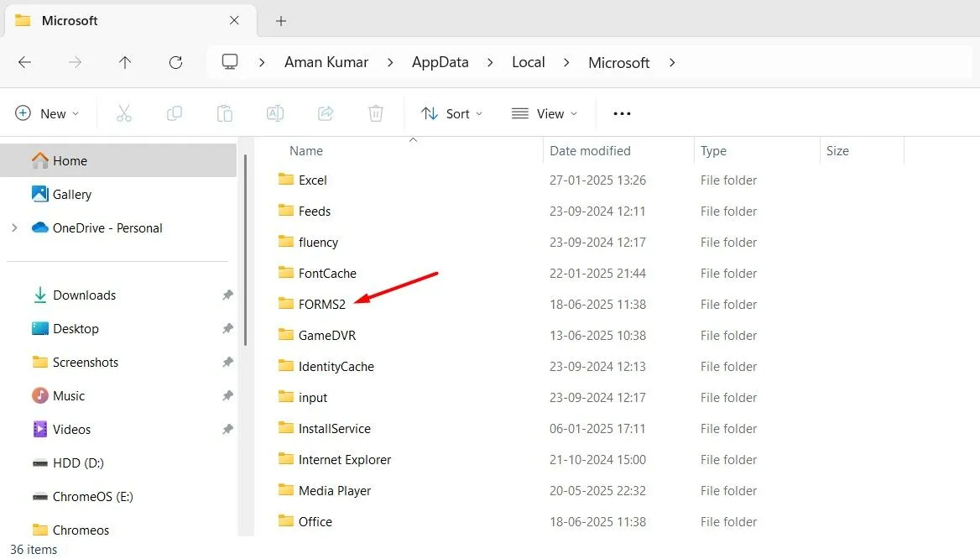This screenshot has height=559, width=980.
Task: Click the See more ellipsis menu
Action: [x=621, y=113]
